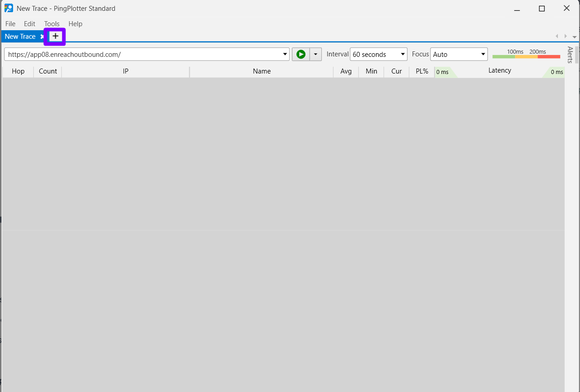The width and height of the screenshot is (580, 392).
Task: Click the yellow section of latency scale
Action: 526,57
